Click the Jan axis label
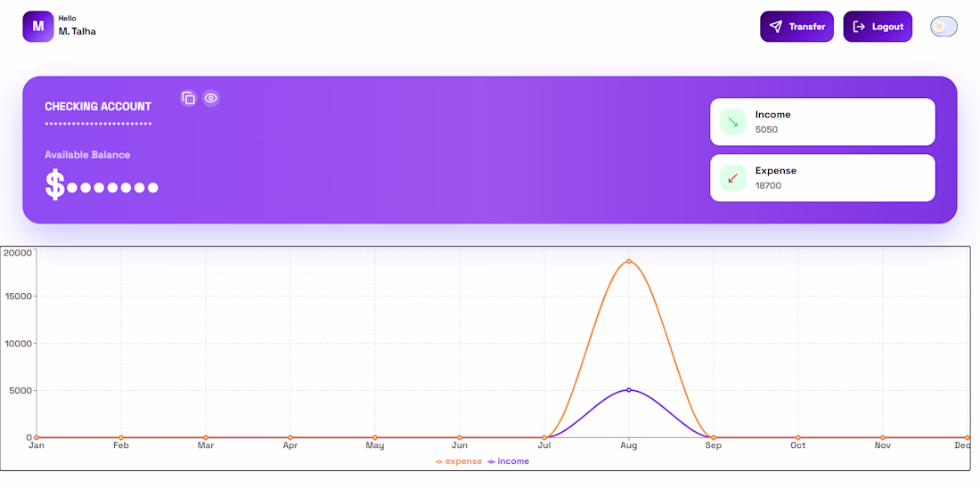 37,445
